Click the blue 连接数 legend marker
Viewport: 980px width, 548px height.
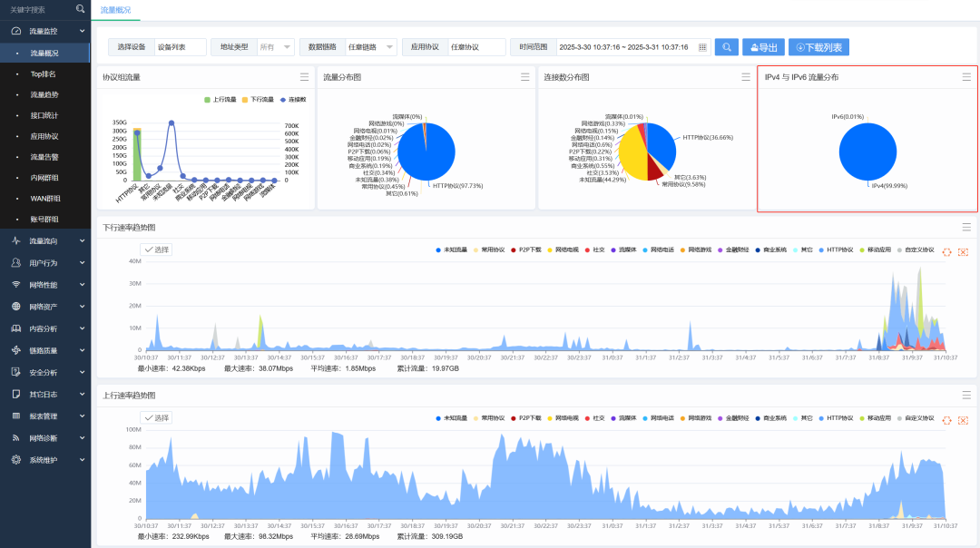[x=283, y=100]
